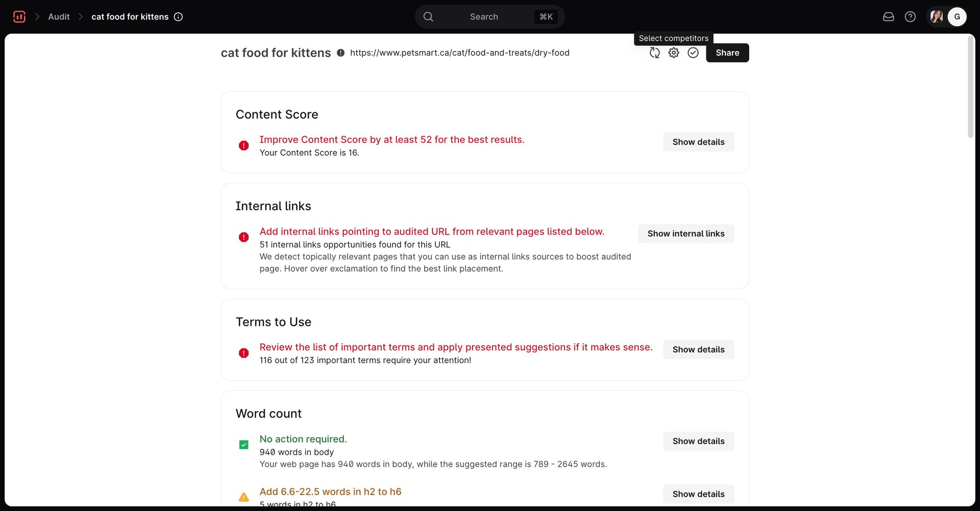Screen dimensions: 980x511
Task: Click the Surfer logo home icon
Action: (x=19, y=17)
